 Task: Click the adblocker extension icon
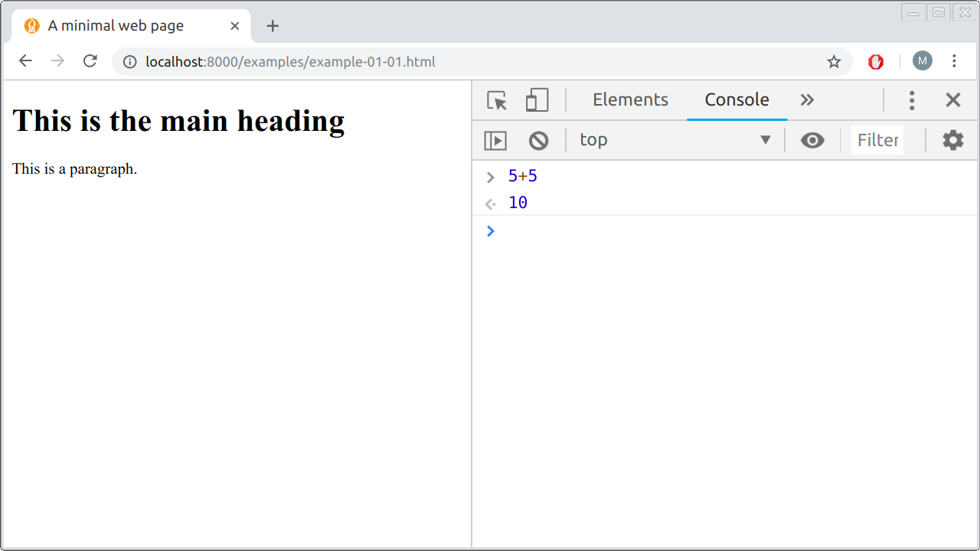(x=875, y=61)
